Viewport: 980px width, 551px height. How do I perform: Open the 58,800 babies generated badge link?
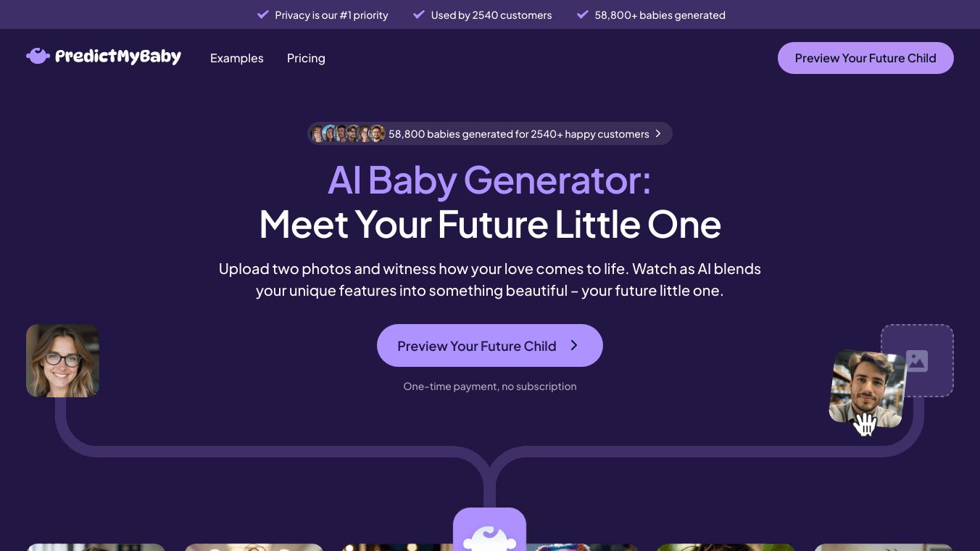click(490, 133)
